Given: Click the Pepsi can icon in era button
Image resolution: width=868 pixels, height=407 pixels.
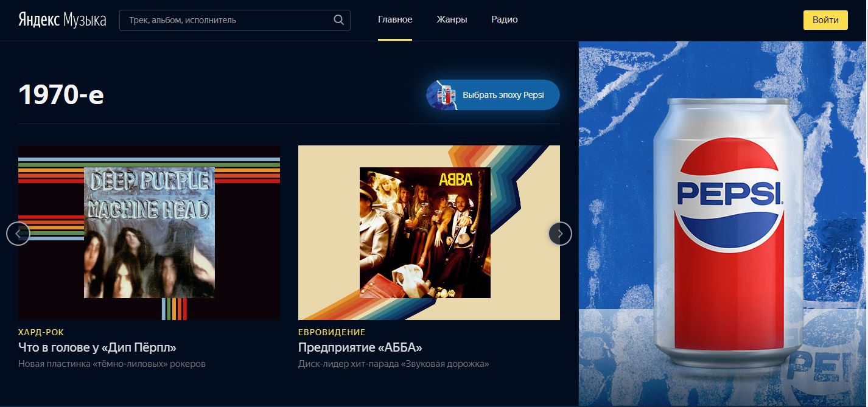Looking at the screenshot, I should [447, 95].
